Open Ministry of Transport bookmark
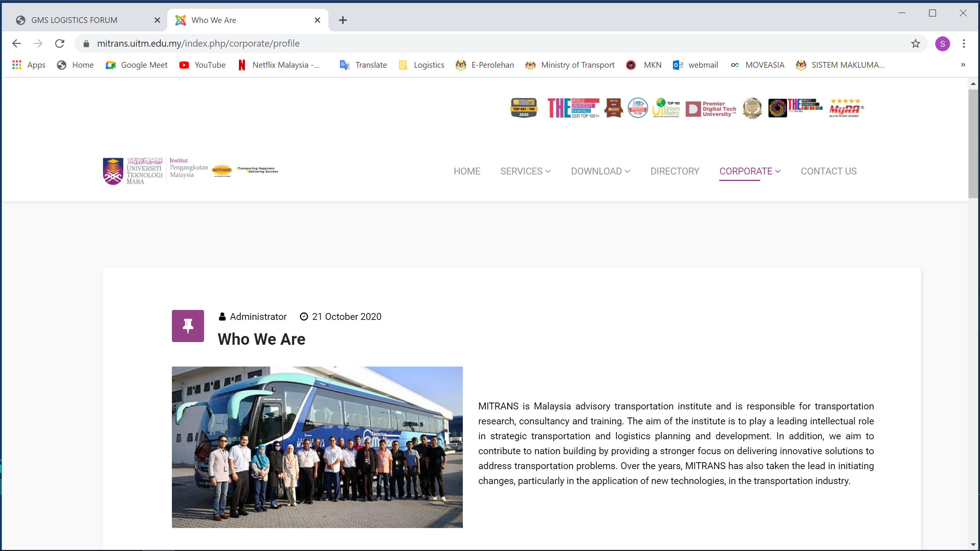Screen dimensions: 980x551 570,65
